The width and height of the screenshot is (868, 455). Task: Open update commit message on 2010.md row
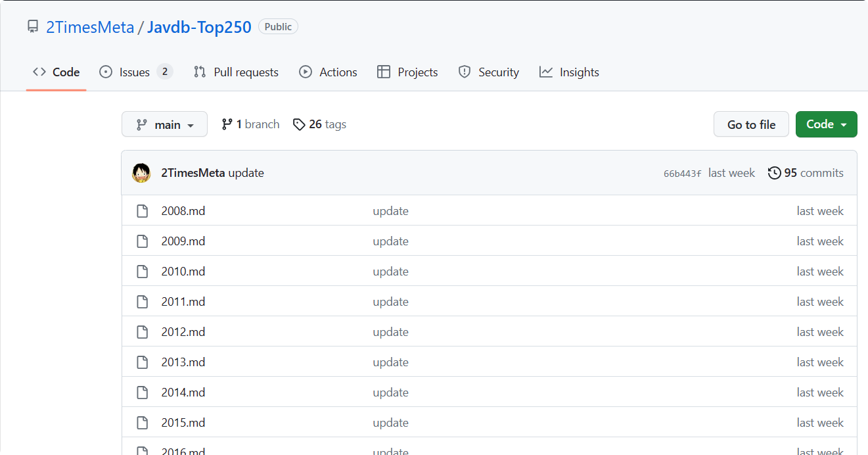390,272
